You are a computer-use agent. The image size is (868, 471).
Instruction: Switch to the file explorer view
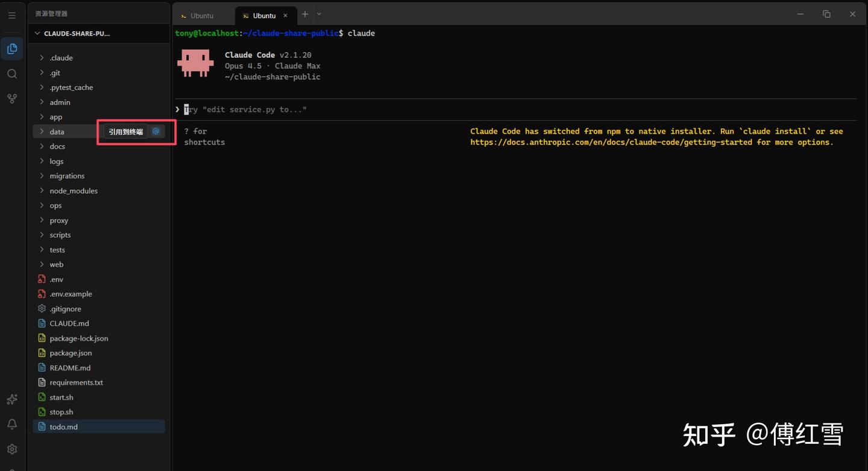(x=12, y=49)
